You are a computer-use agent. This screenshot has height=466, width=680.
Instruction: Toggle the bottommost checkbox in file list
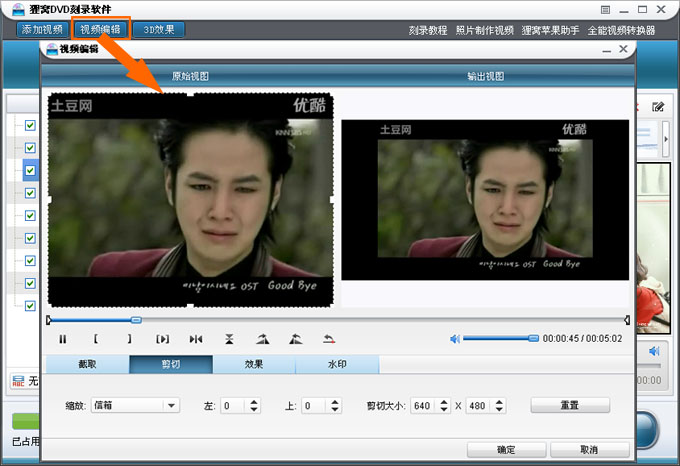30,306
